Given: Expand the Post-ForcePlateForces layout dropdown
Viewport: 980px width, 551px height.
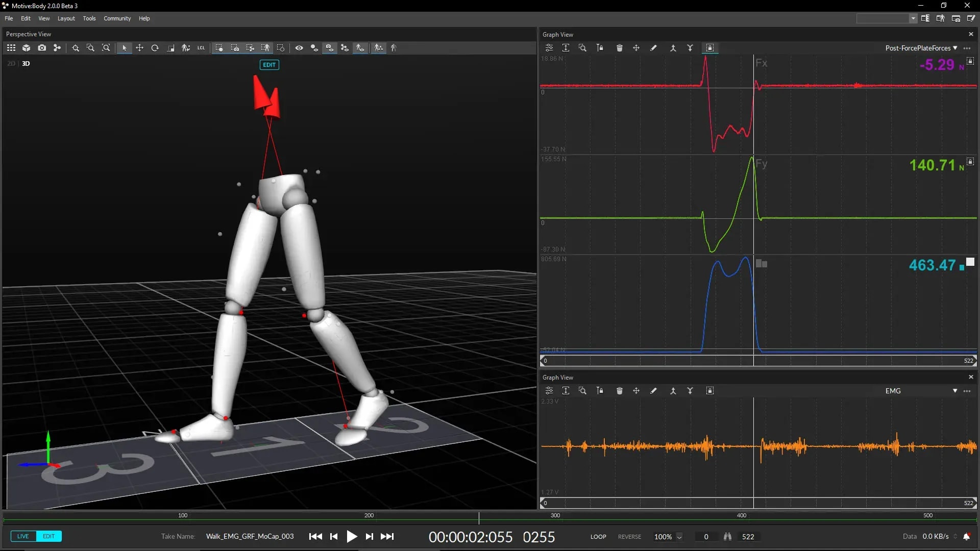Looking at the screenshot, I should (x=955, y=48).
